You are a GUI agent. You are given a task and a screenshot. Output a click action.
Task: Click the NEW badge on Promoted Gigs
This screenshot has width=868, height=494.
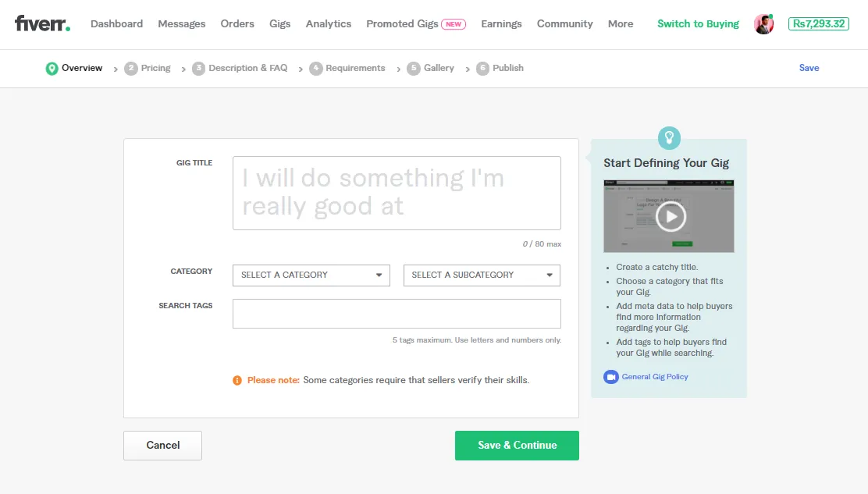(x=454, y=24)
